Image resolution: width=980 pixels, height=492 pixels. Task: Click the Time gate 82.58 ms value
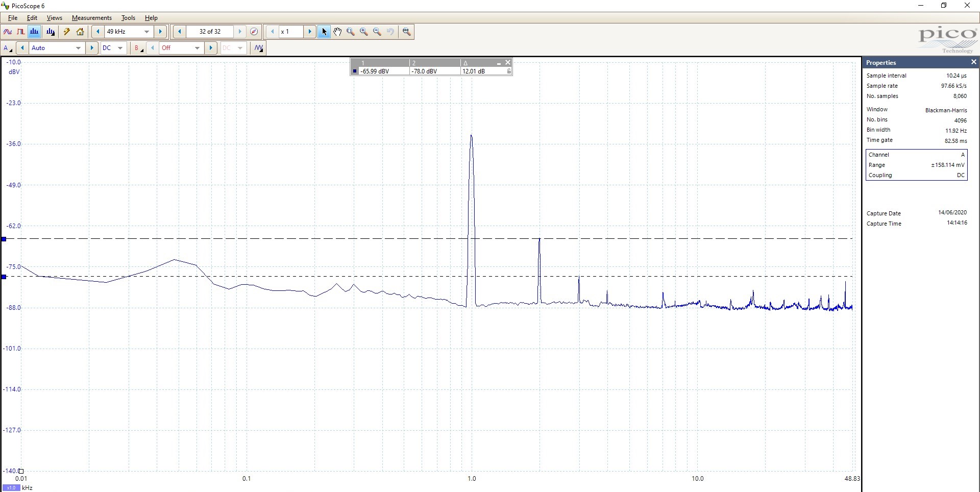(955, 141)
